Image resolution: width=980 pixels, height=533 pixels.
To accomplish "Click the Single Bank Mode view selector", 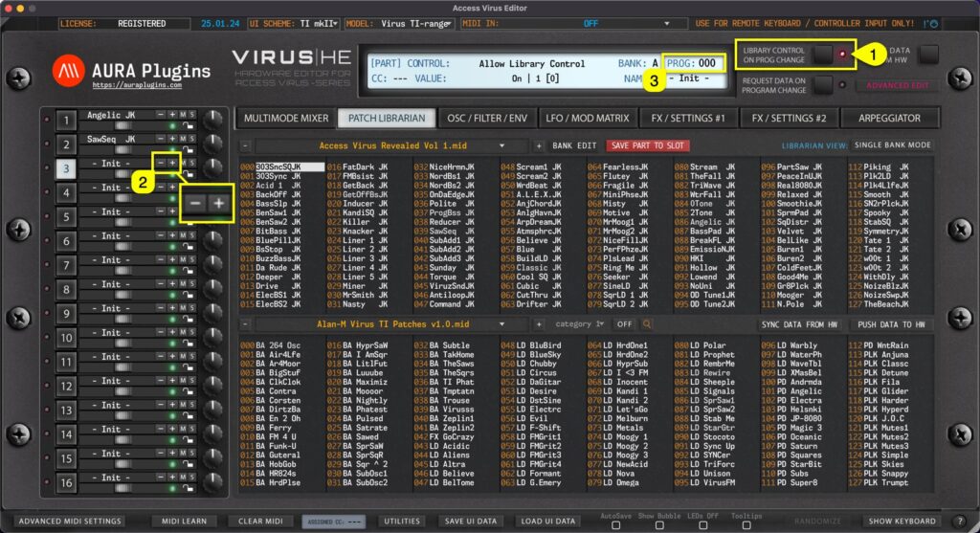I will 893,144.
